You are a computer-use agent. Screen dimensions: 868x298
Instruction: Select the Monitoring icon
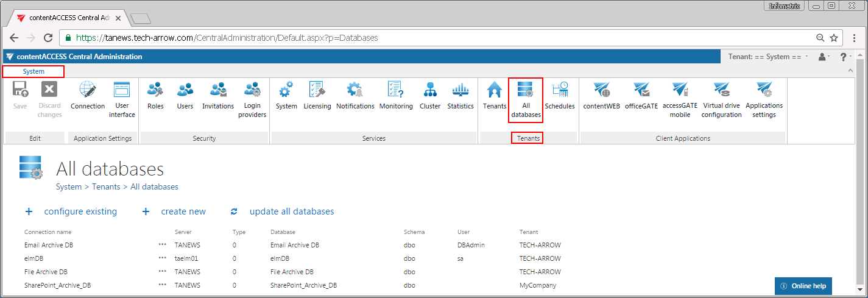[396, 96]
